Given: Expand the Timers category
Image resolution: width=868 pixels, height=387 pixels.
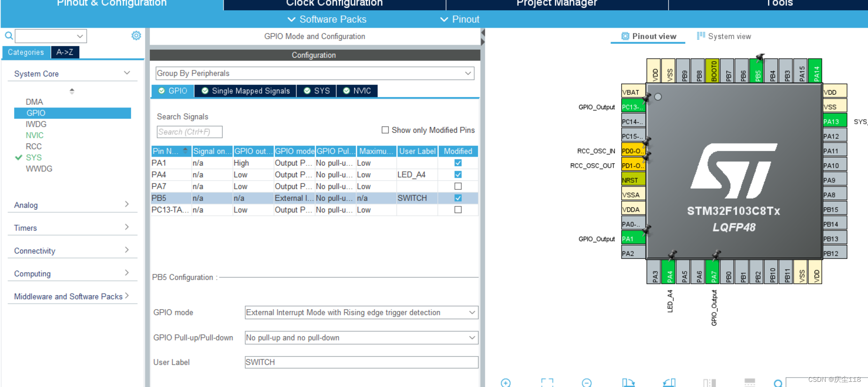Looking at the screenshot, I should [127, 227].
